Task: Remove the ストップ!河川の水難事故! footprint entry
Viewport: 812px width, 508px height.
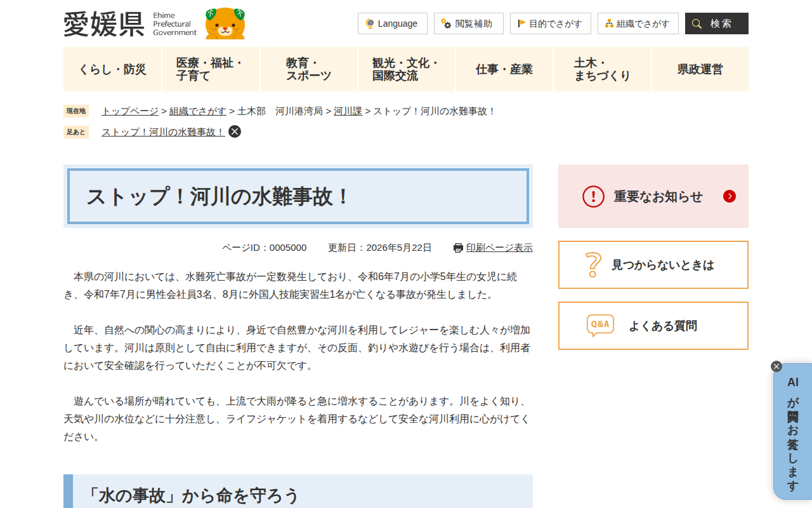Action: point(235,131)
